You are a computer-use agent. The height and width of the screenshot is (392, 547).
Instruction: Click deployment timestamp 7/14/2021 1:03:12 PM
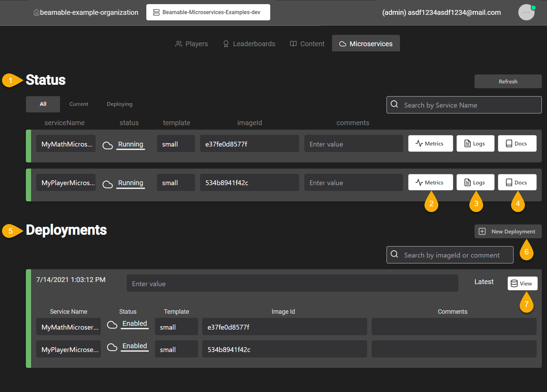(71, 280)
